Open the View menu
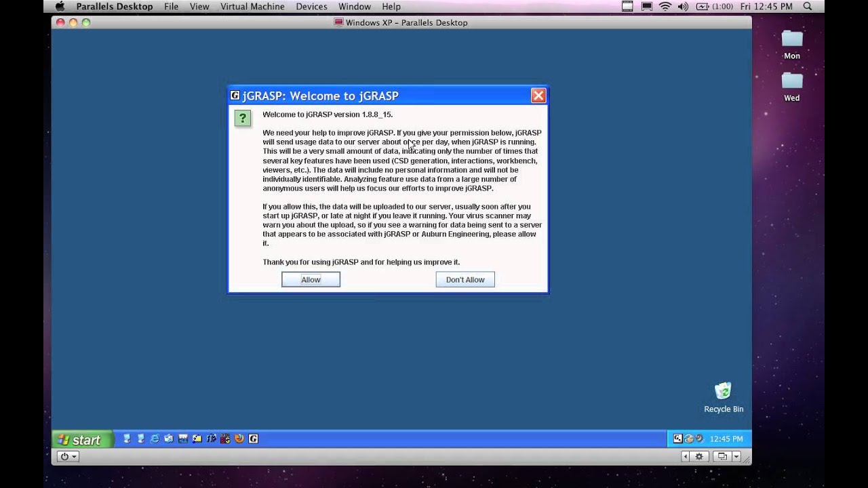Image resolution: width=868 pixels, height=488 pixels. [199, 6]
